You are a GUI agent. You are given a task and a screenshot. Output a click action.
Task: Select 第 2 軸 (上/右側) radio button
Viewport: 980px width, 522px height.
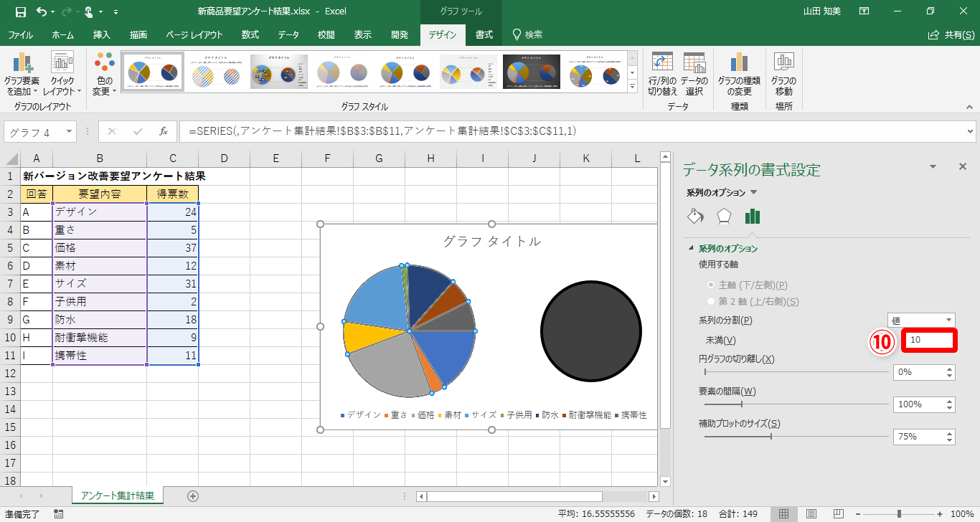[x=712, y=302]
